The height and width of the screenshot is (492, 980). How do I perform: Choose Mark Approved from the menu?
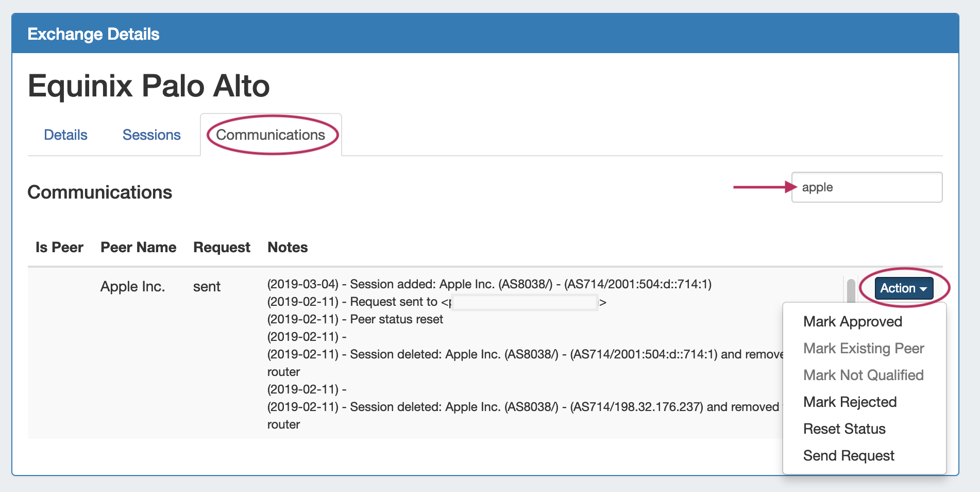[852, 322]
